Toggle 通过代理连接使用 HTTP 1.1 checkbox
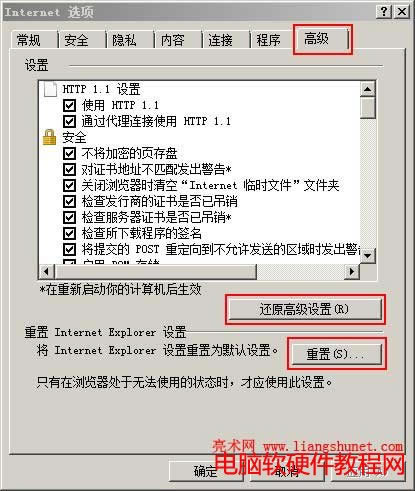 coord(69,121)
